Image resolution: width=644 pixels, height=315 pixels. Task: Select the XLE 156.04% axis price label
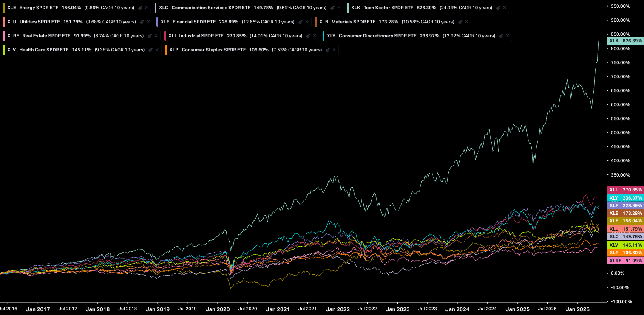(626, 221)
